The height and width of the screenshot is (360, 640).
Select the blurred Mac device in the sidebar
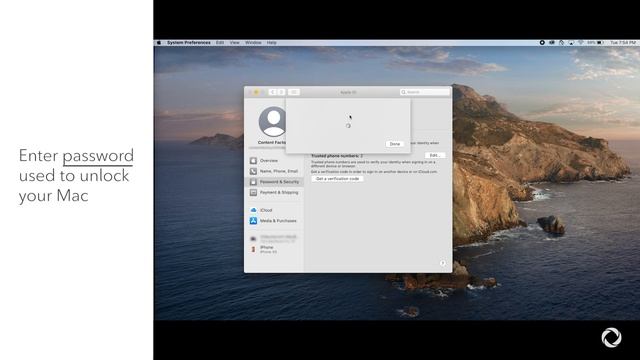pyautogui.click(x=274, y=239)
